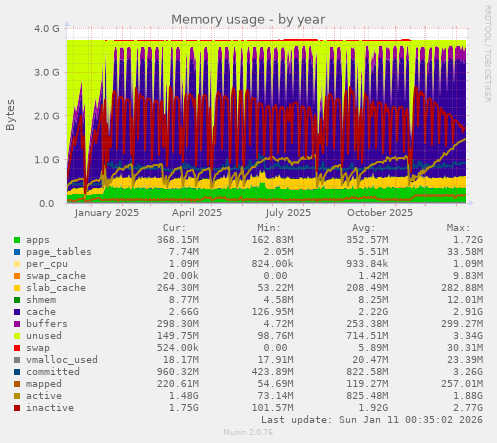
Task: Click the apps legend color swatch
Action: (17, 240)
